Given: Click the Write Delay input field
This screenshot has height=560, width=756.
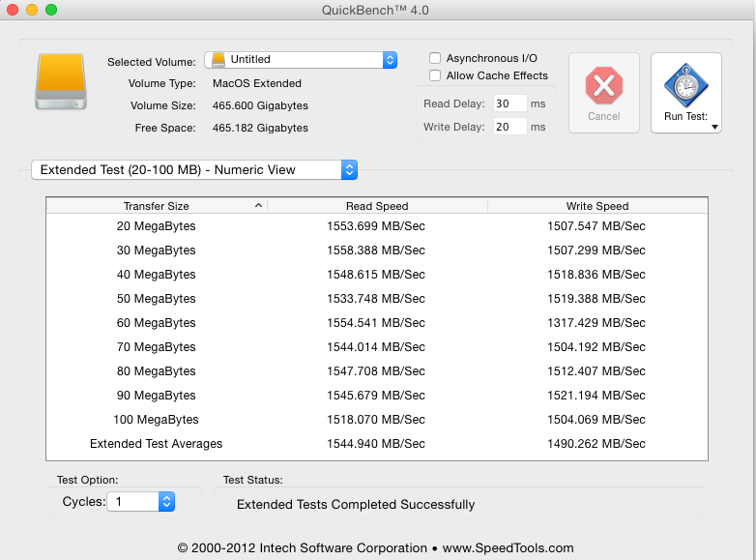Looking at the screenshot, I should tap(509, 127).
